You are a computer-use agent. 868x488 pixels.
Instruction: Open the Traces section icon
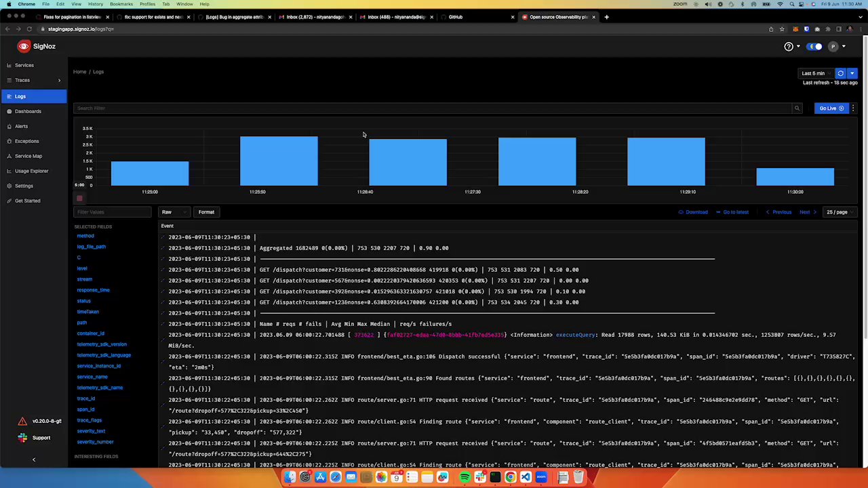9,80
